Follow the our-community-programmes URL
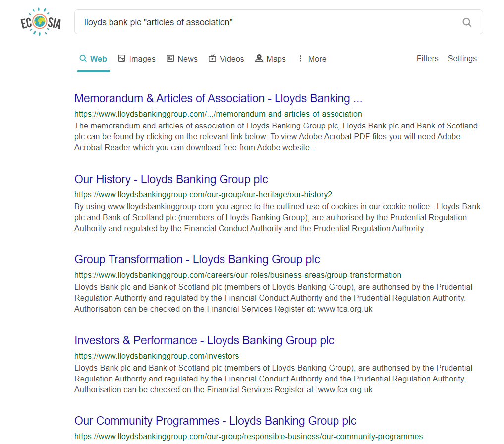The height and width of the screenshot is (444, 504). coord(248,436)
